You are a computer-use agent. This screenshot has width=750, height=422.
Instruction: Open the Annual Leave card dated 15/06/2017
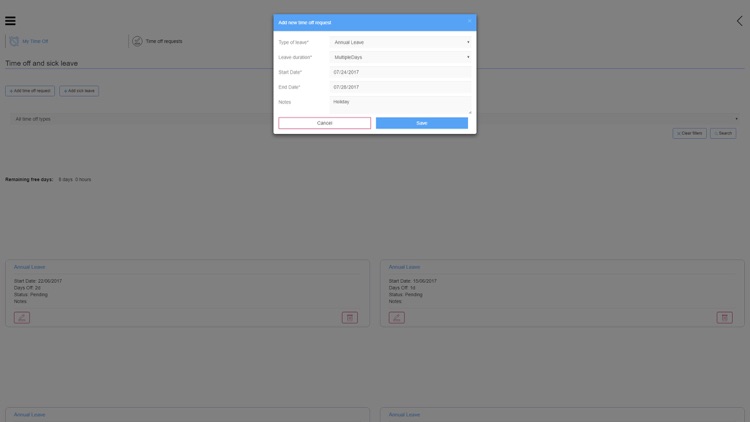tap(562, 293)
